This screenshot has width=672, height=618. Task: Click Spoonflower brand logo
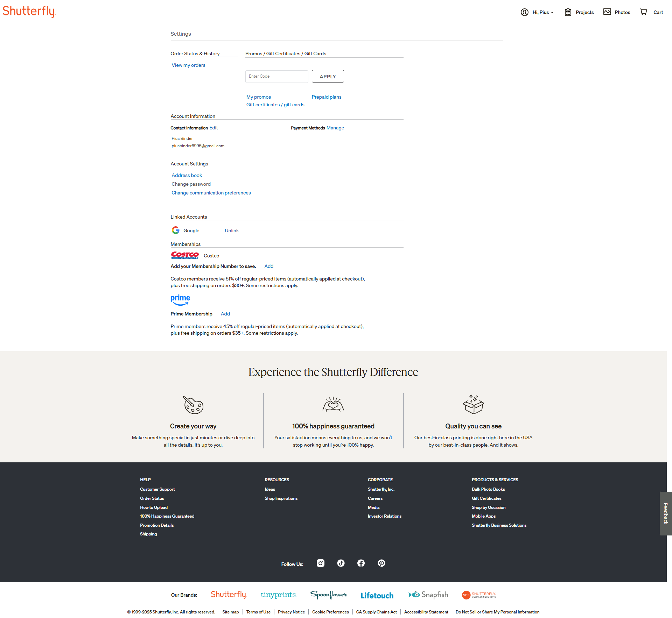(x=329, y=595)
